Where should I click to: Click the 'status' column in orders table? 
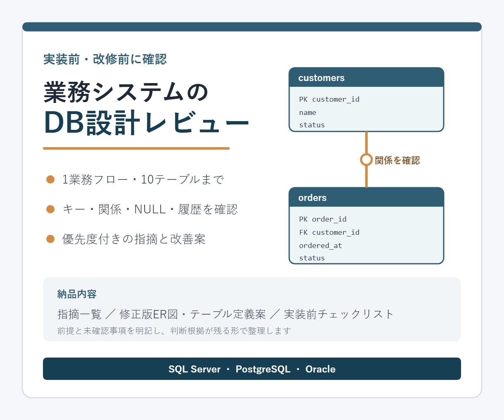point(312,258)
